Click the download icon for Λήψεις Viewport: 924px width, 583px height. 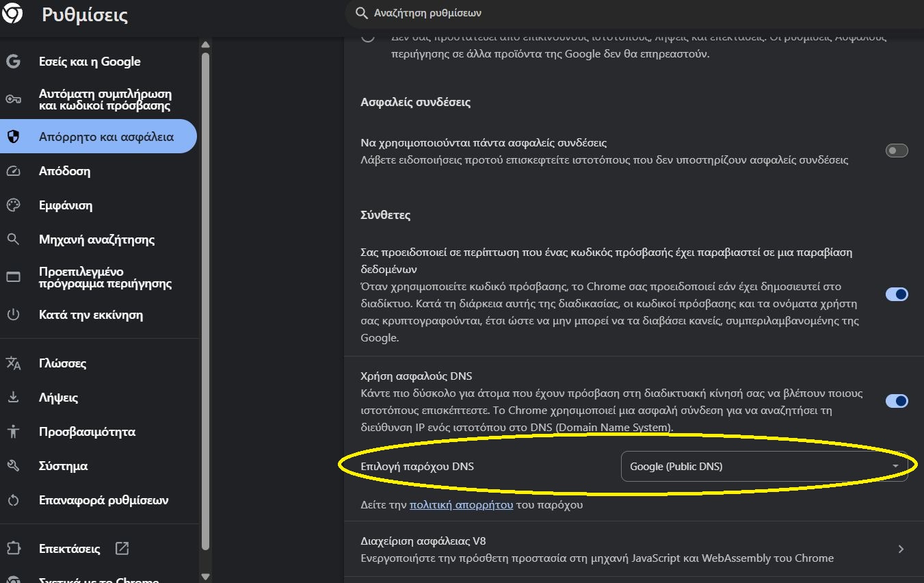tap(13, 398)
